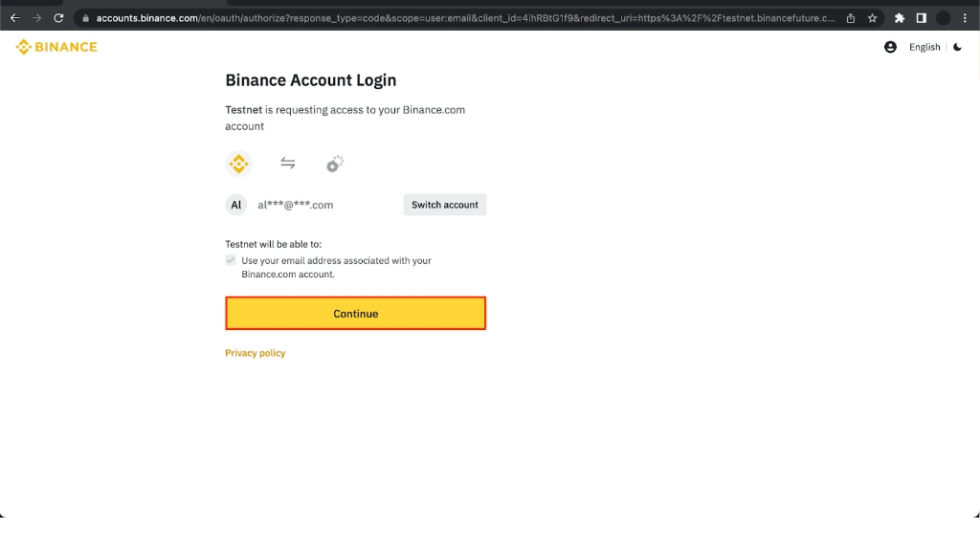The image size is (980, 551).
Task: Toggle the browser side panel icon
Action: pos(921,18)
